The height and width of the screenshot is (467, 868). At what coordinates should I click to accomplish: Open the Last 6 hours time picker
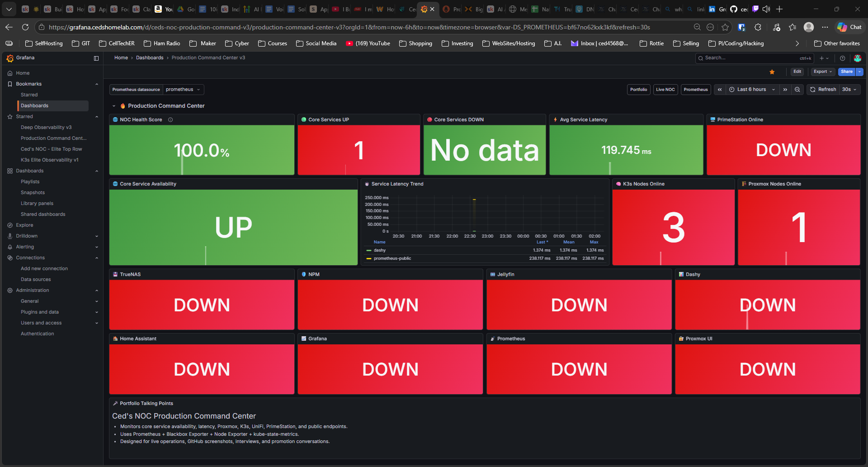coord(752,90)
